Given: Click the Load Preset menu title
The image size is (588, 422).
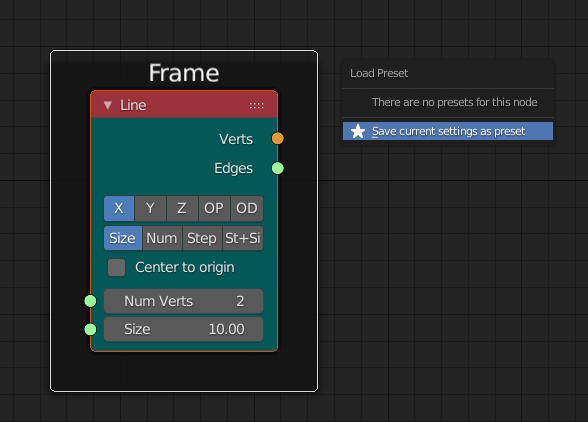Looking at the screenshot, I should [379, 73].
